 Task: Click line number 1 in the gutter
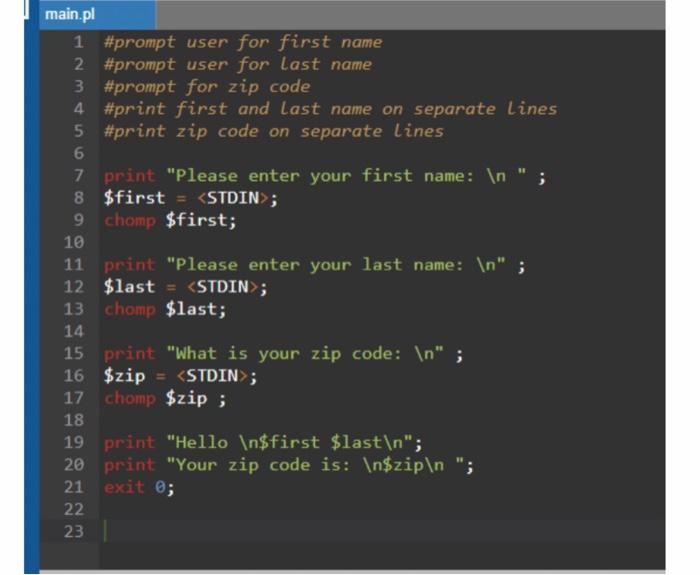point(79,42)
